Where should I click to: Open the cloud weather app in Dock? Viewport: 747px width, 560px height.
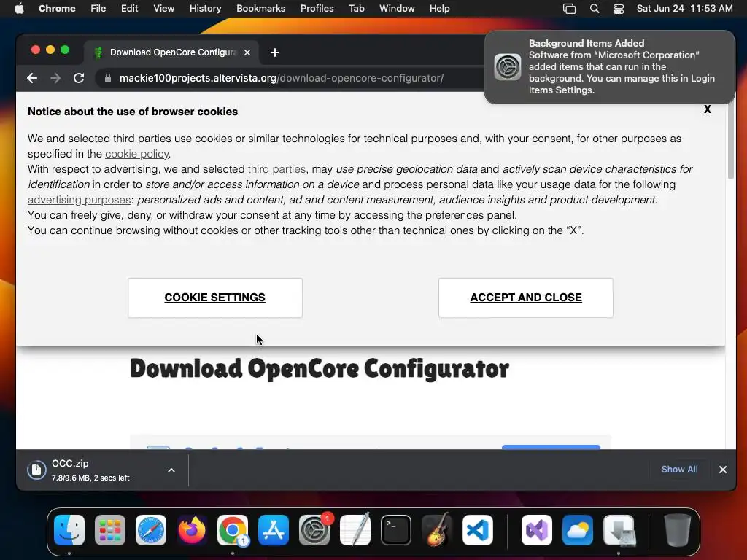point(578,530)
